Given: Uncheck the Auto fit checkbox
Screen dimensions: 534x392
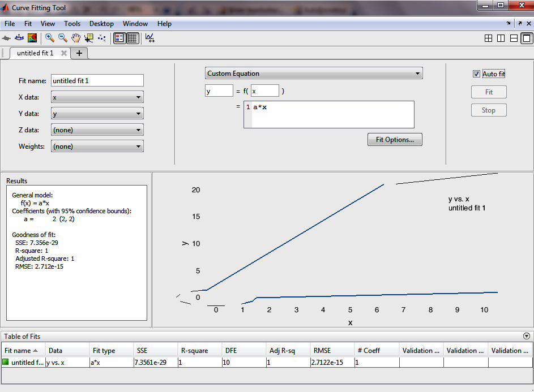Looking at the screenshot, I should tap(476, 74).
